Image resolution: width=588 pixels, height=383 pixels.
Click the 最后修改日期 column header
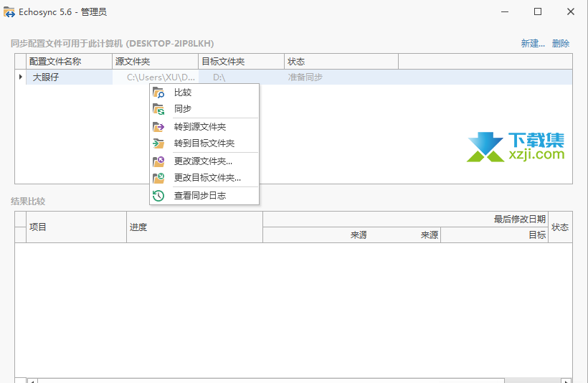coord(405,219)
